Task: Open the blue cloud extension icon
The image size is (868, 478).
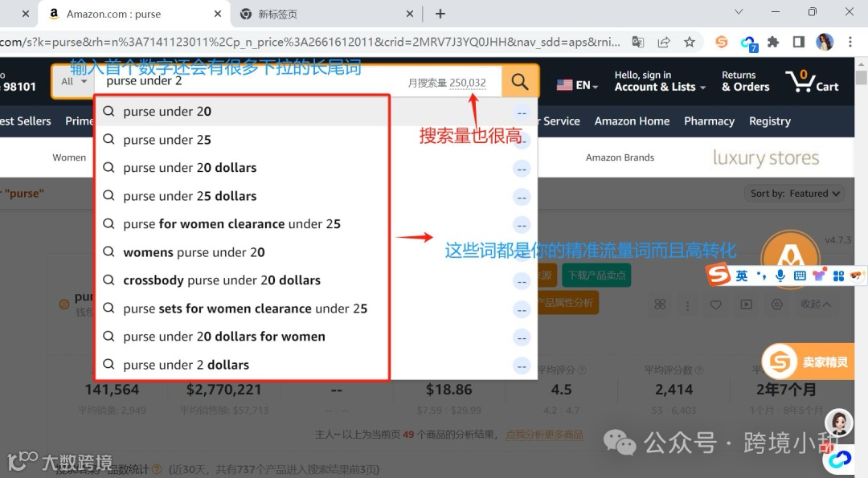Action: (x=749, y=43)
